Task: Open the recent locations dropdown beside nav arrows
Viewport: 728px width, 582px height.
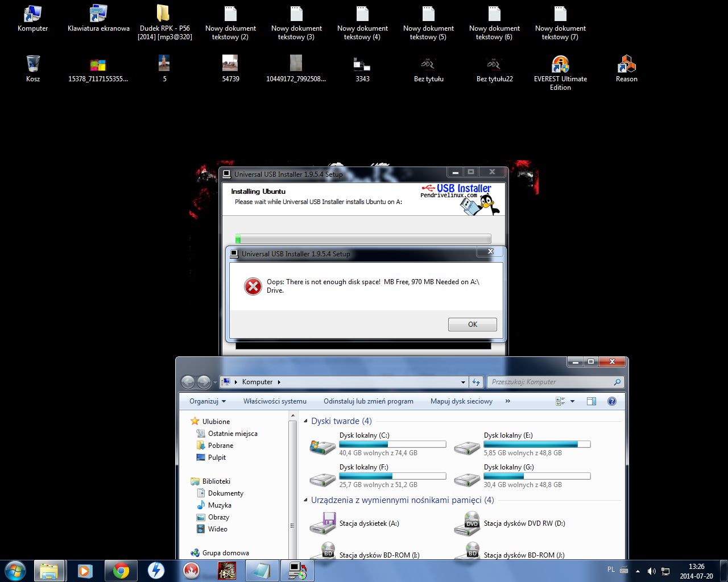Action: [x=214, y=383]
